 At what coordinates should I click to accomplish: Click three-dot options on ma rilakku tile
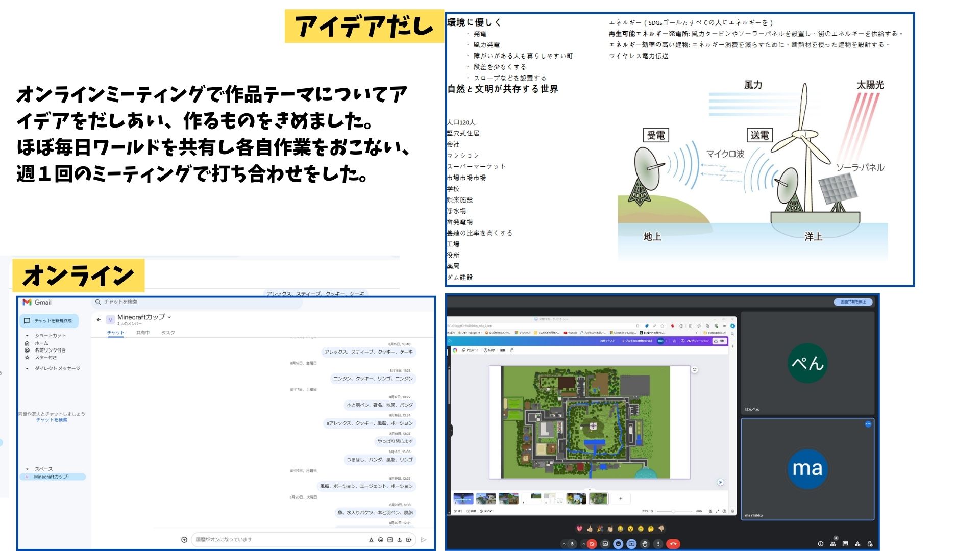(868, 424)
